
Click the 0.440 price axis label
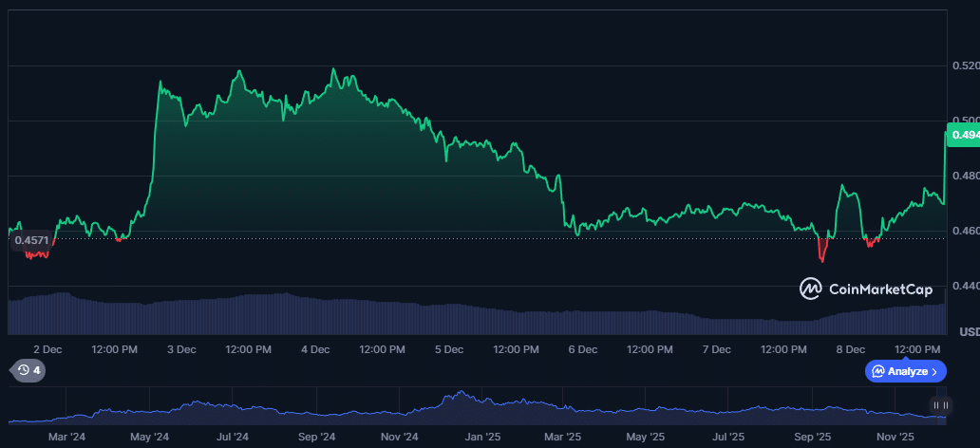click(x=965, y=286)
